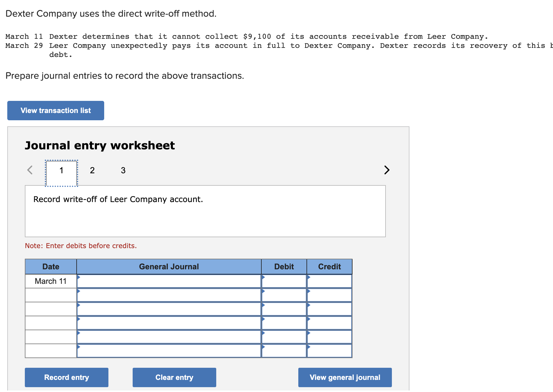
Task: Click the Debit column header
Action: [283, 267]
